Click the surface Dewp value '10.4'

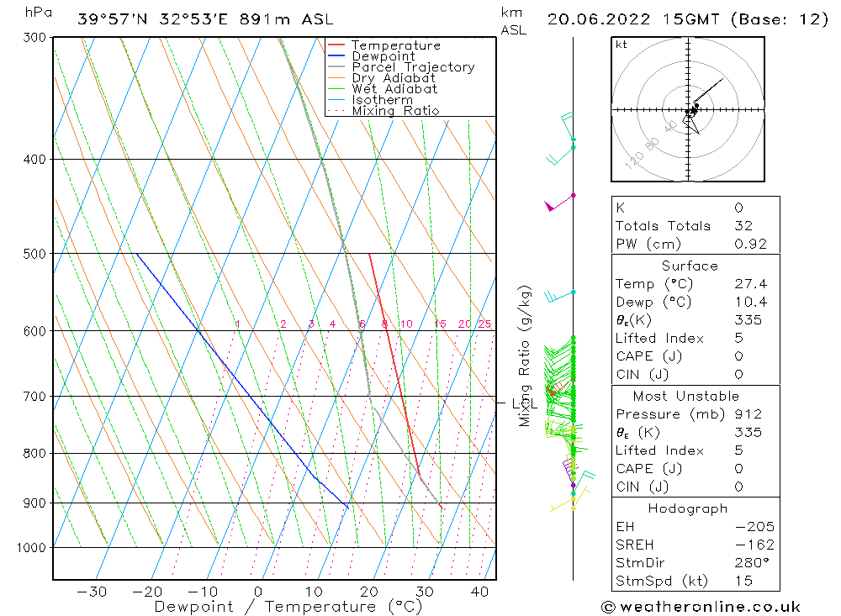coord(751,302)
